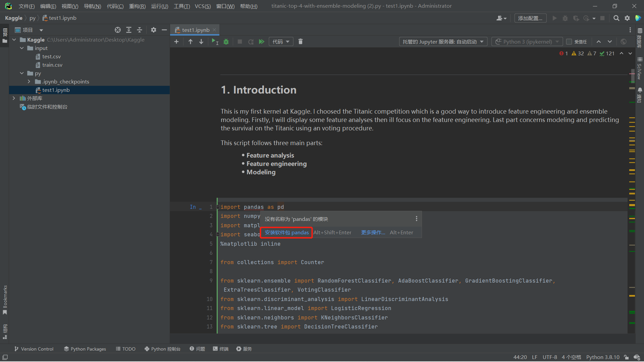Open the Python 3 ipykernel dropdown
644x362 pixels.
click(527, 42)
